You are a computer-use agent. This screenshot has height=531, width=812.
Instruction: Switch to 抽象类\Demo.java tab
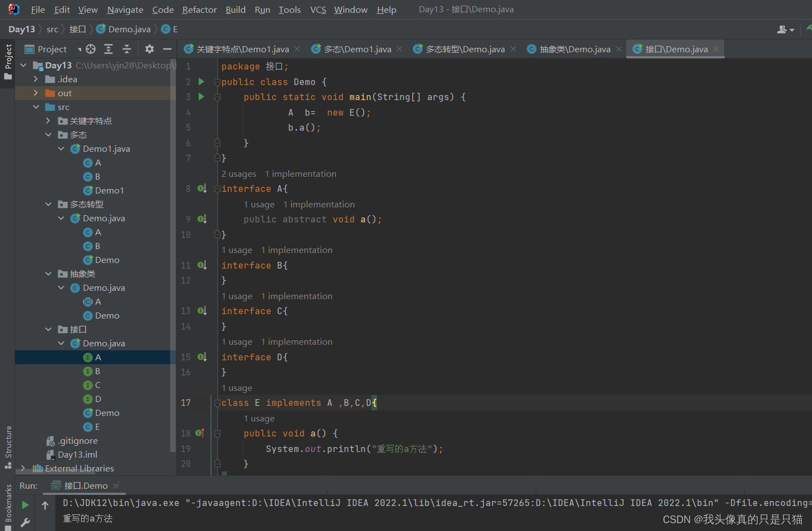pyautogui.click(x=575, y=49)
